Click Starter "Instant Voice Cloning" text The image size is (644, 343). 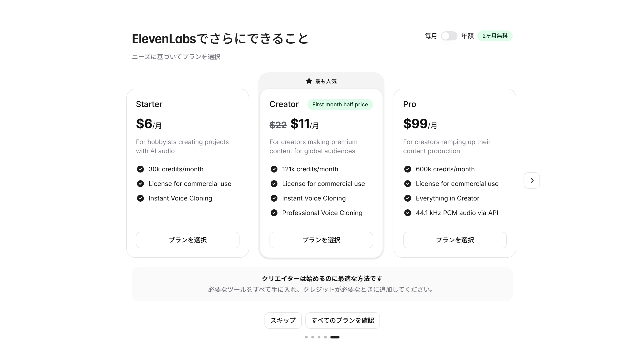point(180,198)
